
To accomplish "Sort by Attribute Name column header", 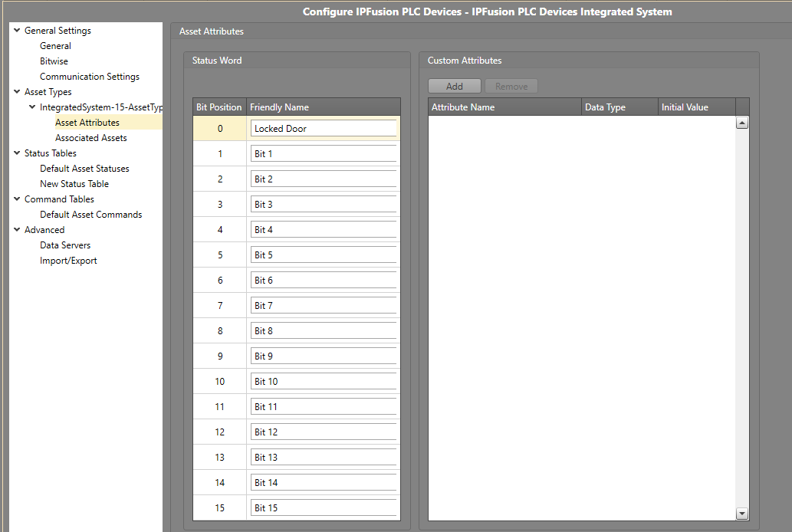I will [504, 107].
